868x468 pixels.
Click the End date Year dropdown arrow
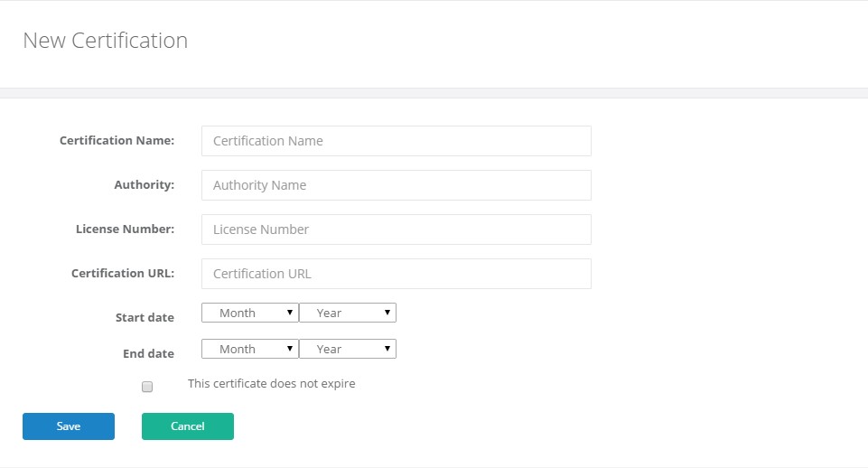tap(387, 349)
